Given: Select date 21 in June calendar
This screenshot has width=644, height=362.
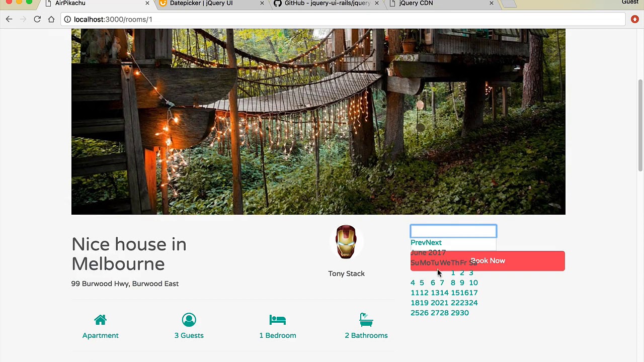Looking at the screenshot, I should [x=444, y=303].
